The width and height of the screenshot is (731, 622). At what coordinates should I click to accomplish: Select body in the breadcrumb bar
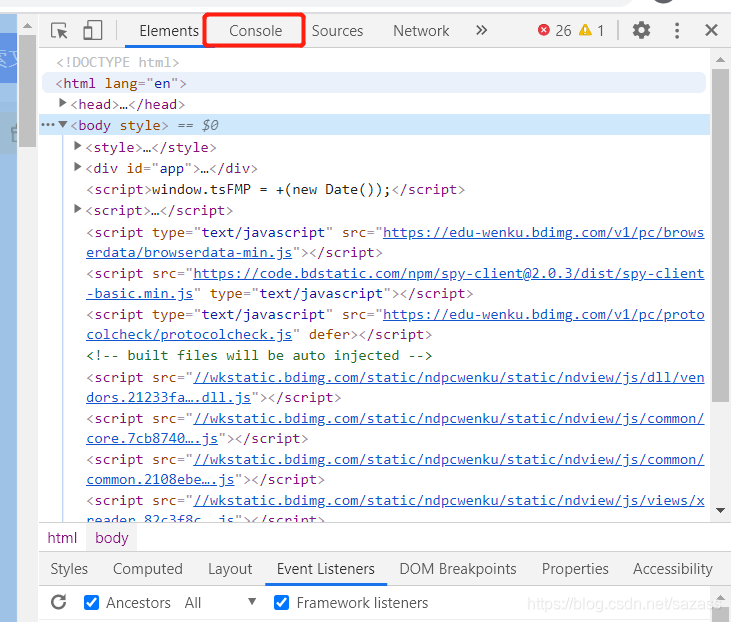[111, 538]
